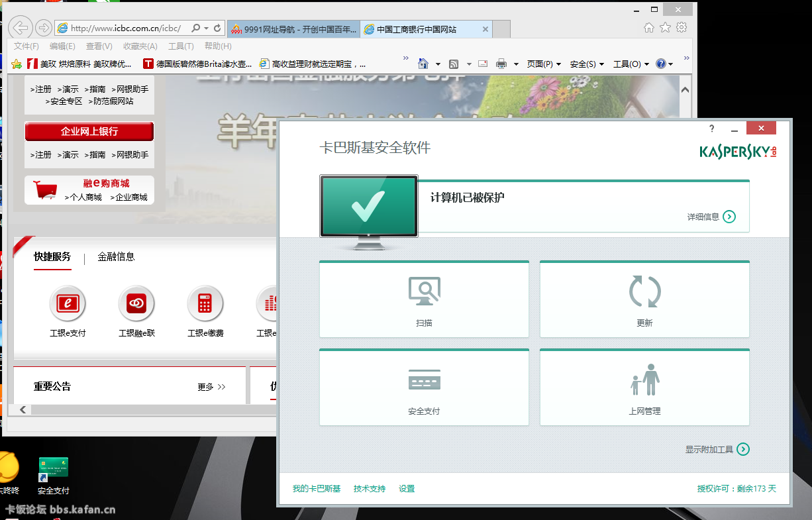Open Technical Support (技术支持) link

coord(370,489)
